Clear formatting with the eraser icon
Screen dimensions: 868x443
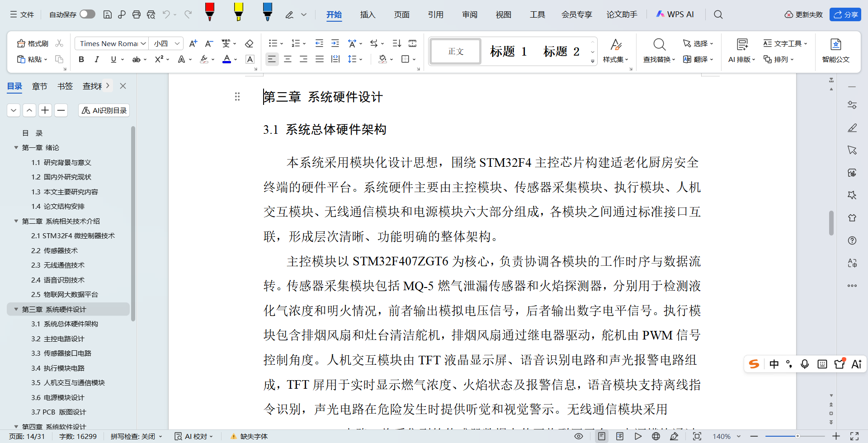[x=249, y=43]
